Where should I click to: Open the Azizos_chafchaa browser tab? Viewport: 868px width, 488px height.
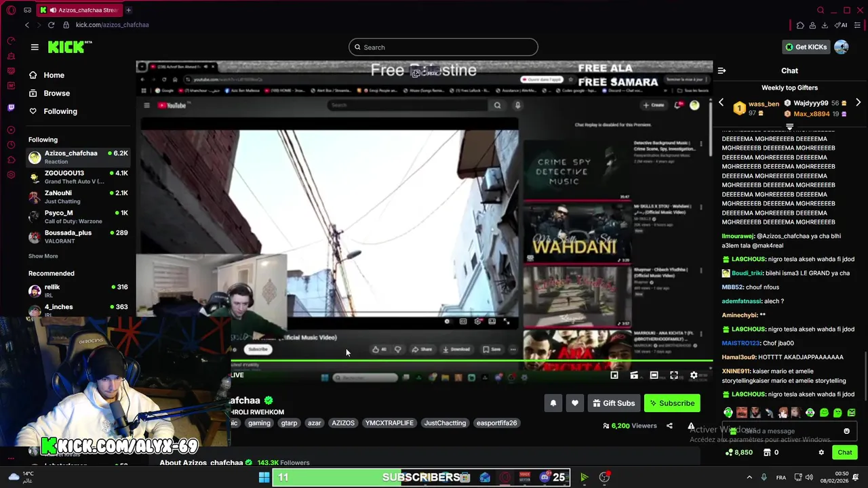[x=80, y=10]
